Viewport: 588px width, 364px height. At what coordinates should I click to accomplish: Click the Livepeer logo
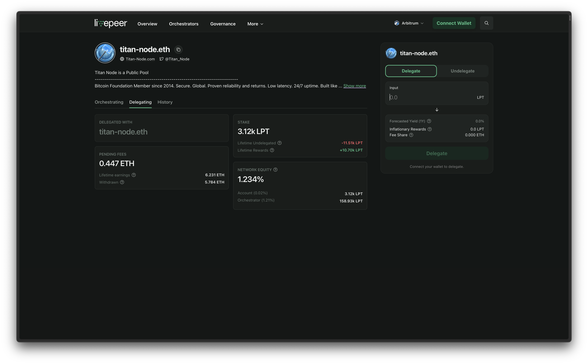click(111, 23)
